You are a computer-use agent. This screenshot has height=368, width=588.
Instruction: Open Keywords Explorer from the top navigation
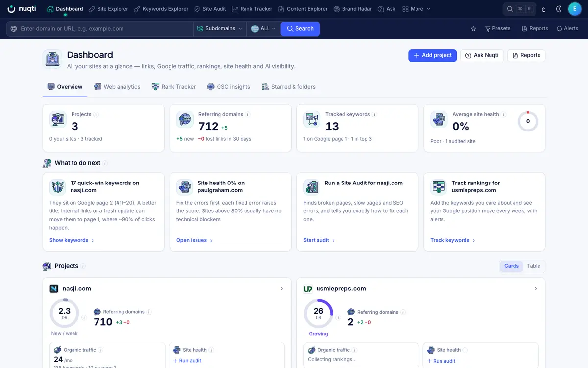tap(161, 9)
